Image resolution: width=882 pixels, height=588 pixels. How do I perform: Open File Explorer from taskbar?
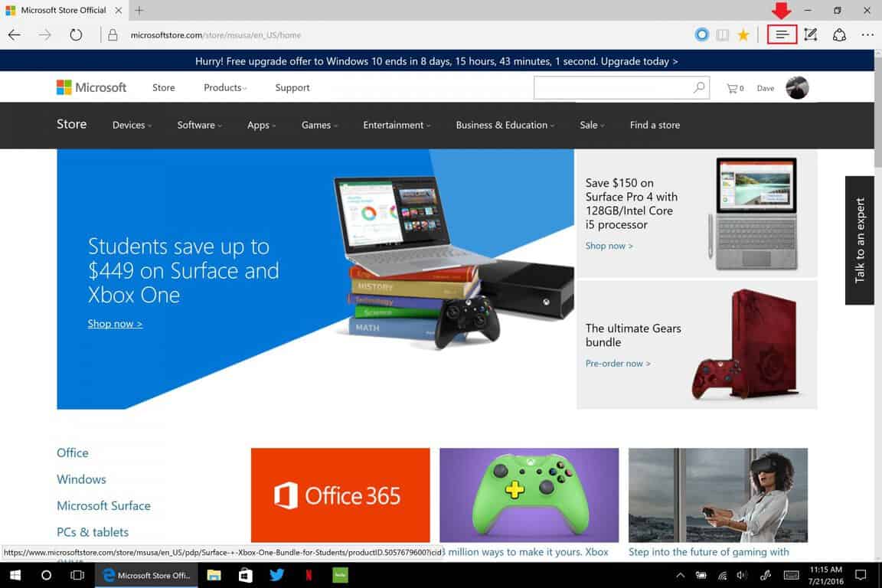coord(214,575)
